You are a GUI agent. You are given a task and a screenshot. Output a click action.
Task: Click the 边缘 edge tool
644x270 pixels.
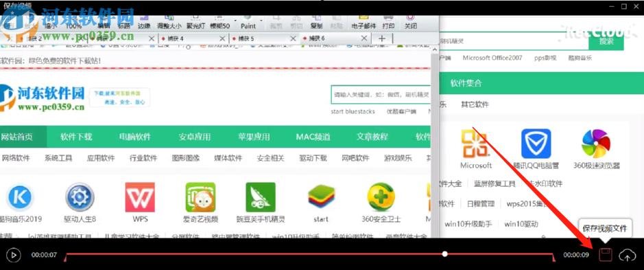coord(144,22)
